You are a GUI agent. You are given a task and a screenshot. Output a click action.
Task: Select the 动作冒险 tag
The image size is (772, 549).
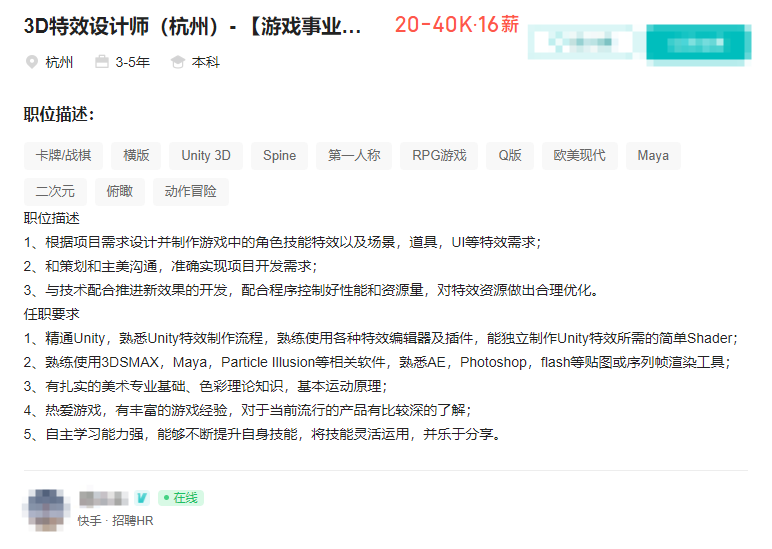coord(190,191)
